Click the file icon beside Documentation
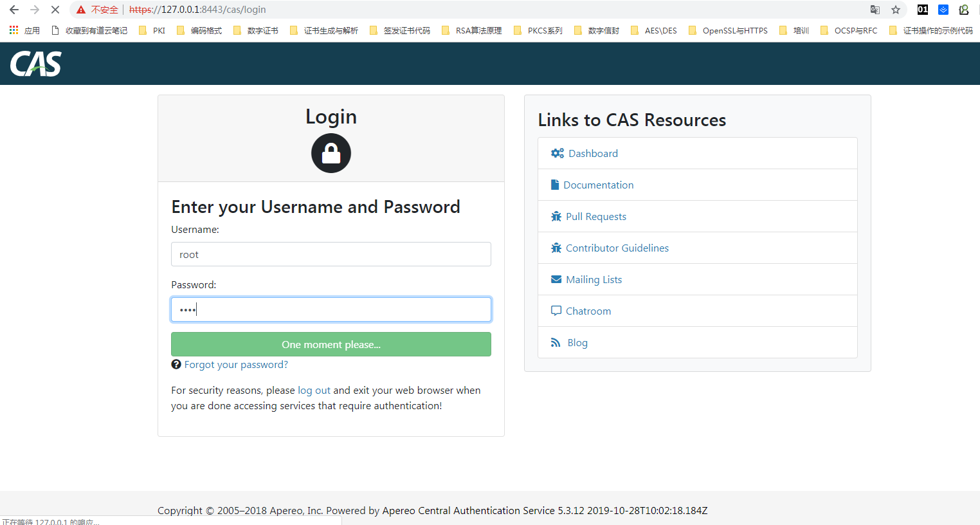 tap(555, 185)
